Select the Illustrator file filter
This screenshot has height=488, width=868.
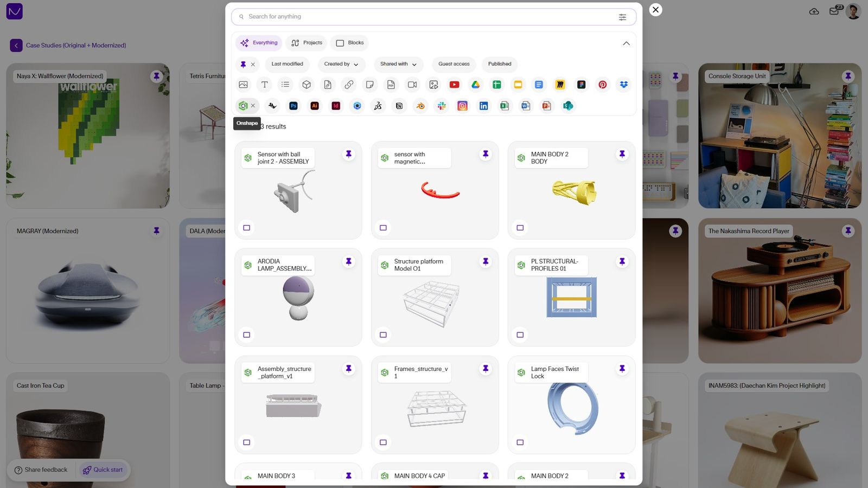click(x=314, y=106)
